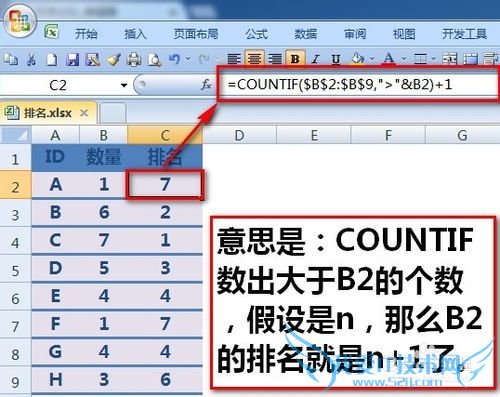Undo the last action with the Undo arrow
Screen dimensions: 500x397
tap(174, 59)
